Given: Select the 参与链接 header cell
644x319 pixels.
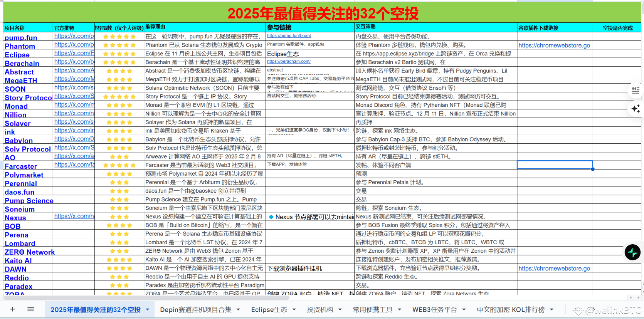Looking at the screenshot, I should (x=310, y=27).
